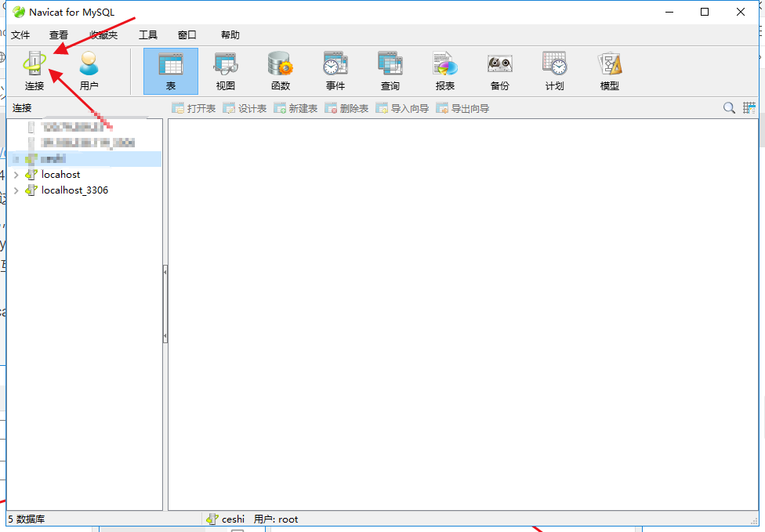Open the 查询 (Query) toolbar icon
The height and width of the screenshot is (532, 765).
(390, 71)
